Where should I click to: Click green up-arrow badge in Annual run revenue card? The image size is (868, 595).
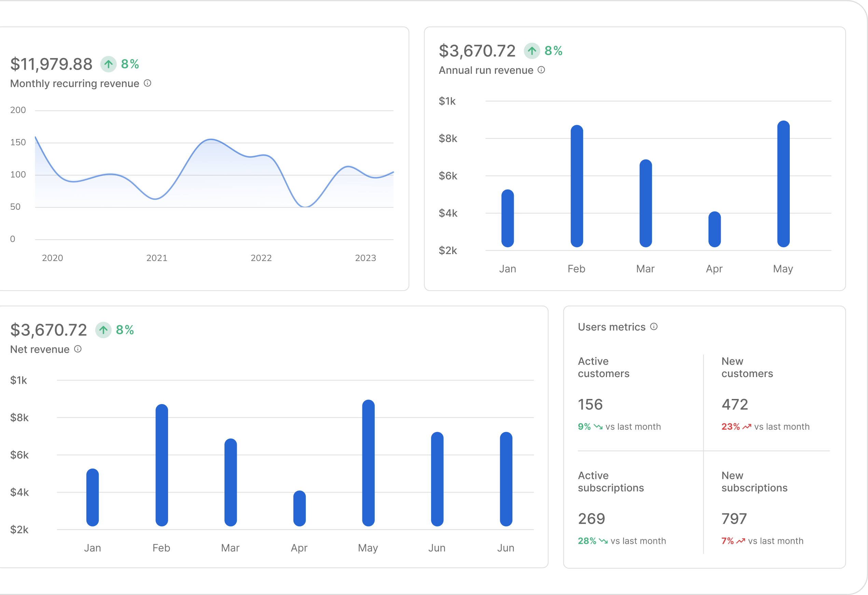[x=532, y=51]
